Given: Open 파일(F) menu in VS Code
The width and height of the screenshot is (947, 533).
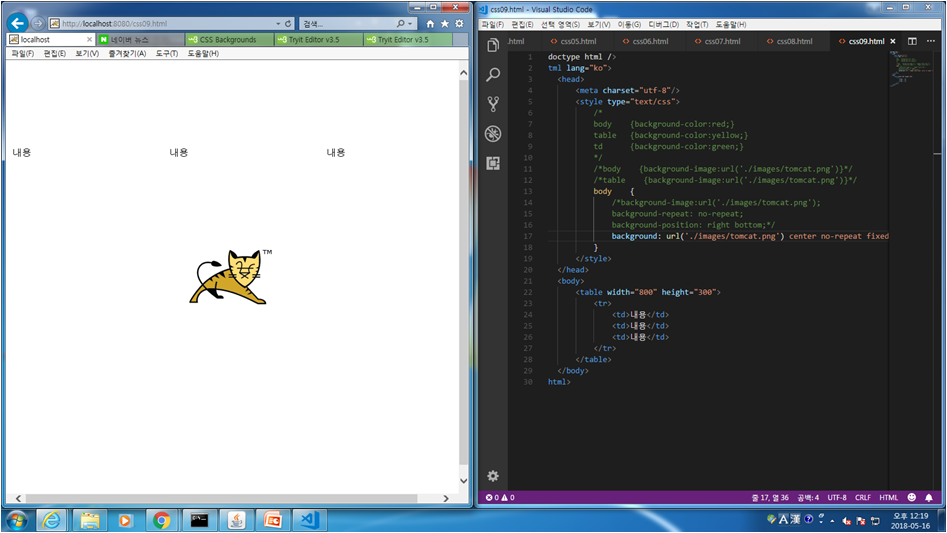Looking at the screenshot, I should tap(492, 24).
